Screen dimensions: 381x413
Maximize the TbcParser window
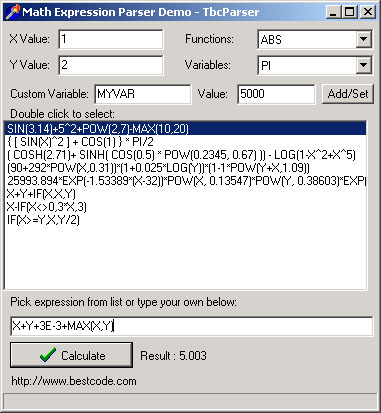coord(349,12)
